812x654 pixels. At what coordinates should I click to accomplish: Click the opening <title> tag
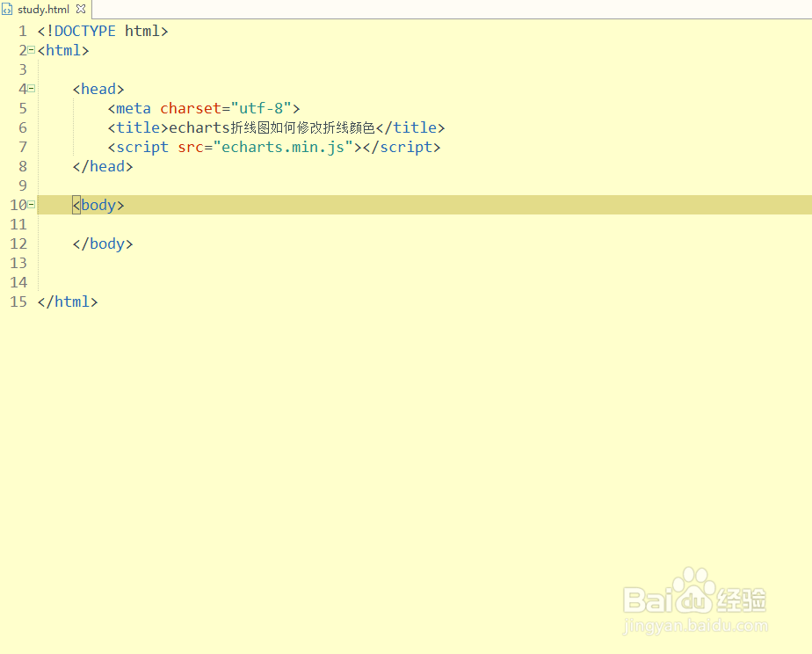tap(138, 127)
